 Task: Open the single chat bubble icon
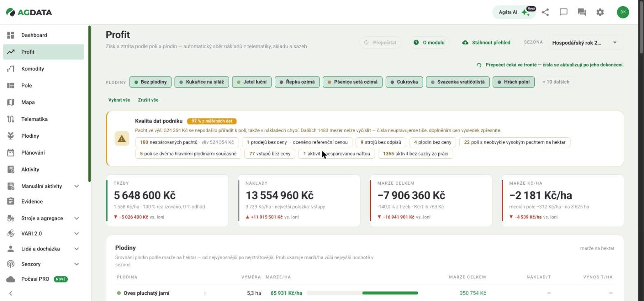pyautogui.click(x=563, y=12)
